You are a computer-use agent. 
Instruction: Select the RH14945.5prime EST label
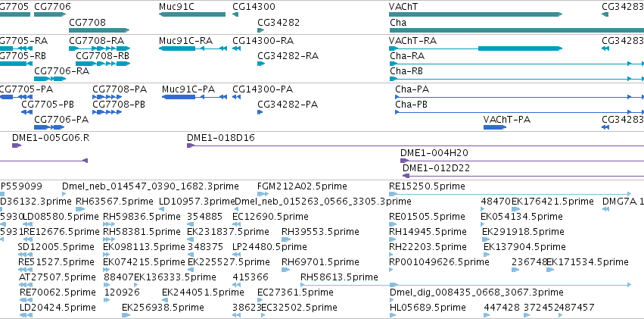[x=428, y=232]
